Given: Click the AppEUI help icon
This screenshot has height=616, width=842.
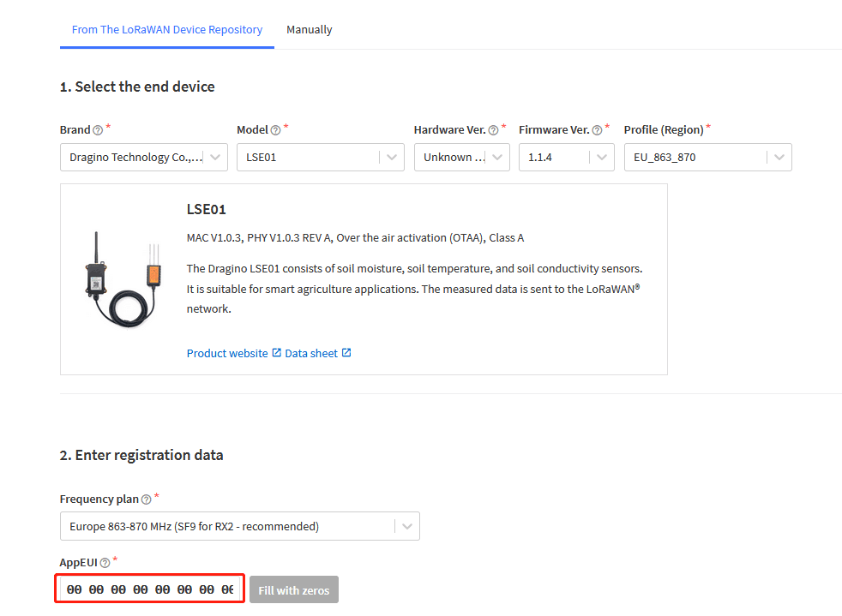Looking at the screenshot, I should (105, 563).
